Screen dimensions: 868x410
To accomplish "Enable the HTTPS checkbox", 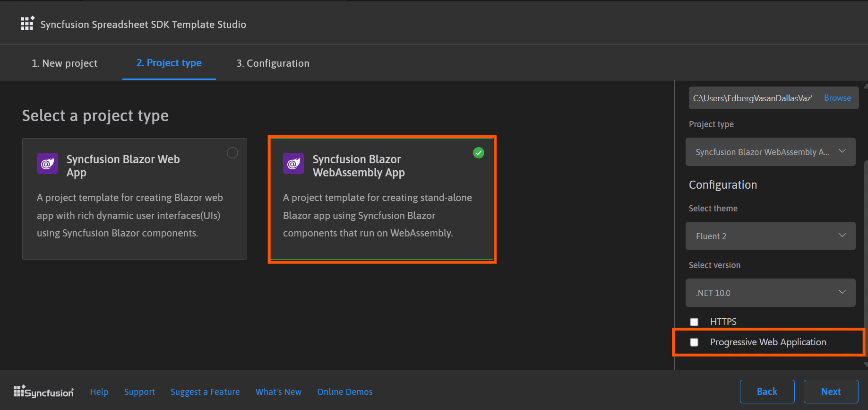I will [x=694, y=322].
